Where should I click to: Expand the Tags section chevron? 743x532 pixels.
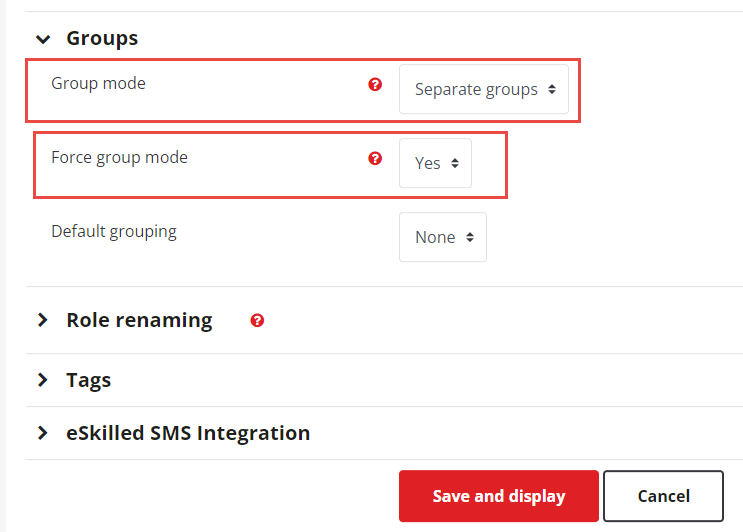coord(43,379)
